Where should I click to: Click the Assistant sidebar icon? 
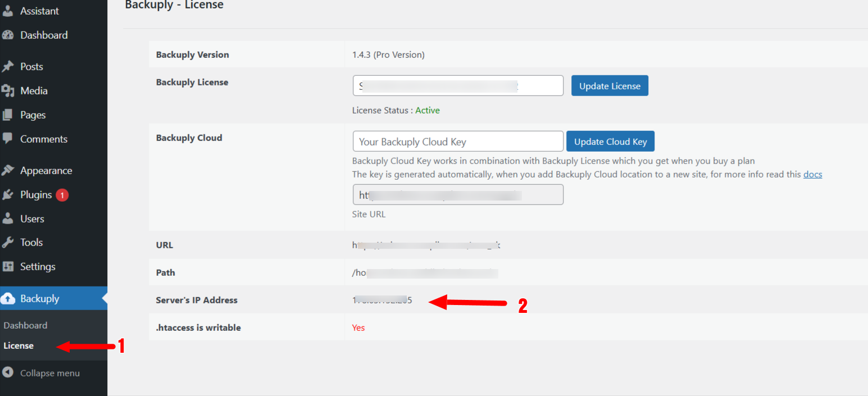[8, 11]
